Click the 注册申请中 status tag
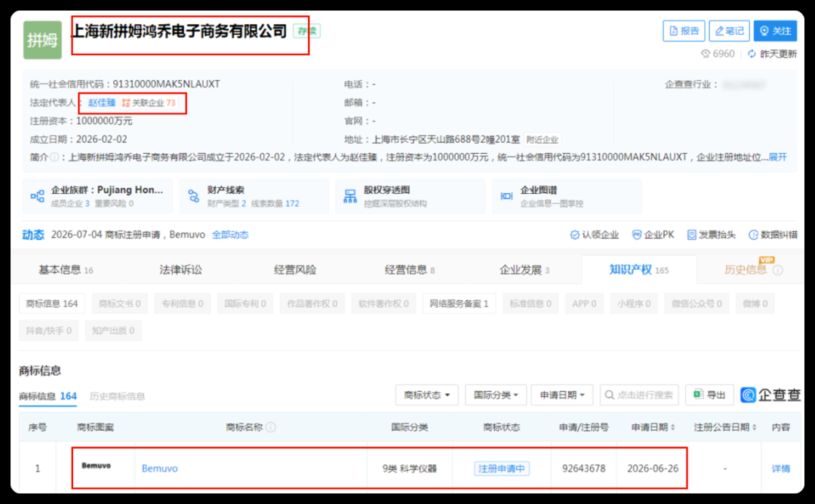815x504 pixels. pos(501,469)
